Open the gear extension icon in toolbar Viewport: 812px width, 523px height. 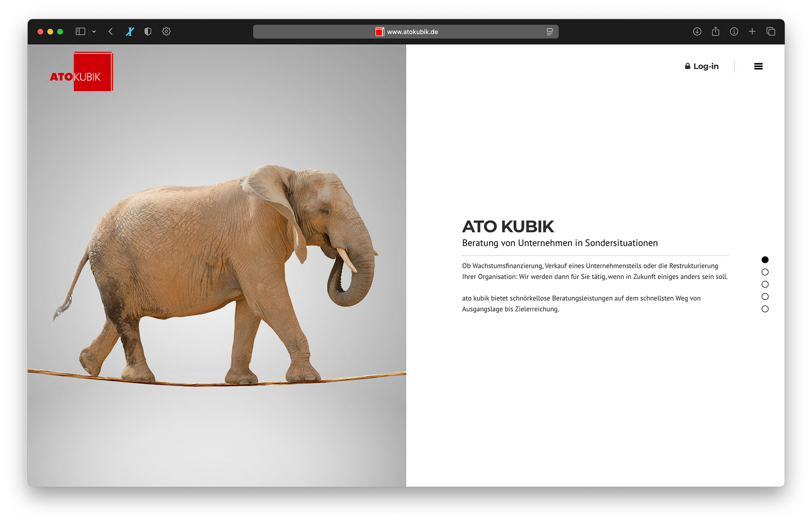pos(166,32)
